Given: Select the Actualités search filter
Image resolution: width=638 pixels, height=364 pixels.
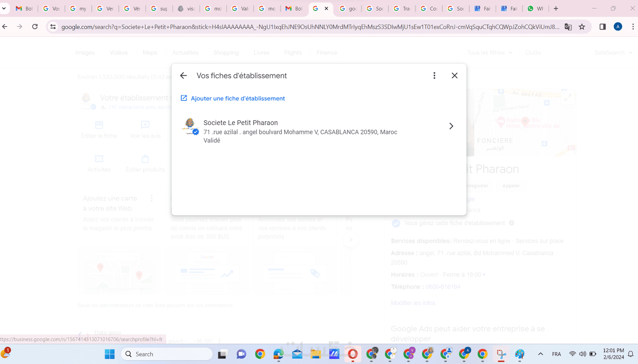Looking at the screenshot, I should 185,53.
